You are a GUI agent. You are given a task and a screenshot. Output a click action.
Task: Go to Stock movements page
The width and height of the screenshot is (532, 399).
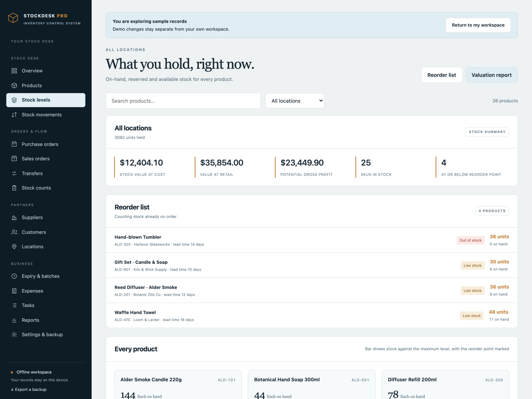tap(46, 115)
